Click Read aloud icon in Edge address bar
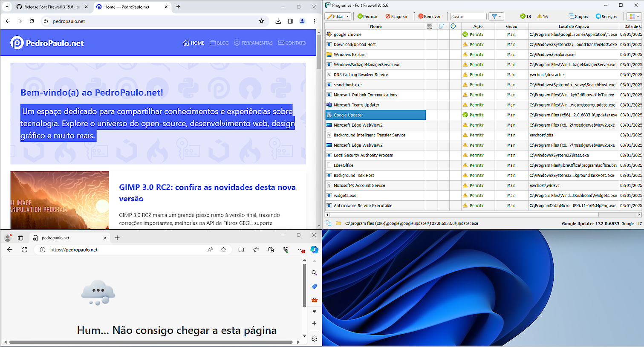 pyautogui.click(x=210, y=250)
